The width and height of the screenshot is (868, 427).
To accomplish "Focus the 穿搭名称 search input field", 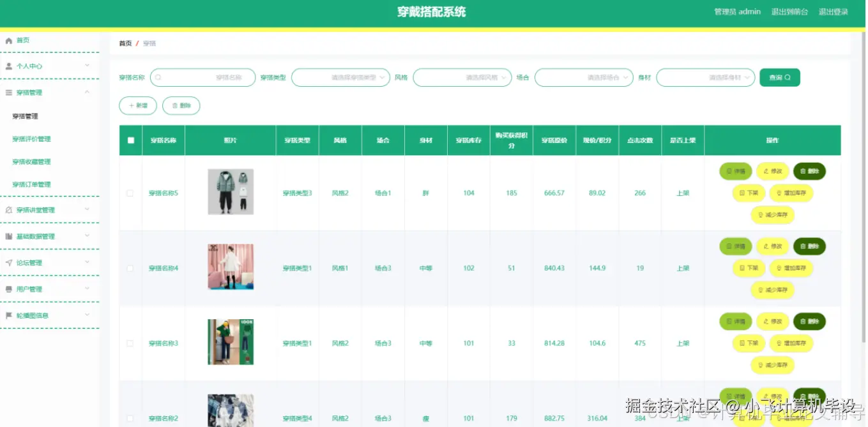I will 203,78.
